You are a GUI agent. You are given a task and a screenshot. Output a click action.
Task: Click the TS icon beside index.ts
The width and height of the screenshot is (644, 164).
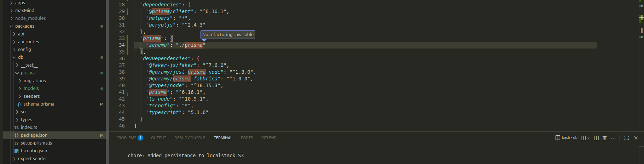[x=17, y=128]
